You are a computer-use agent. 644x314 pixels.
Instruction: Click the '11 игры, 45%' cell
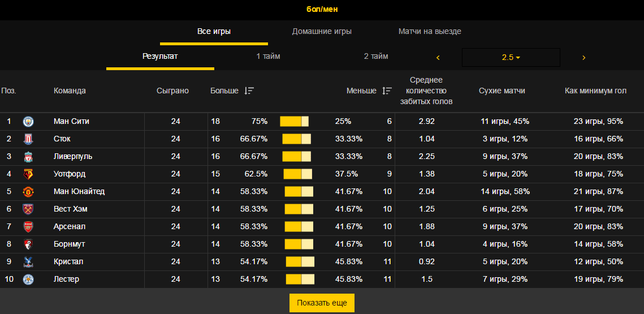click(x=505, y=122)
